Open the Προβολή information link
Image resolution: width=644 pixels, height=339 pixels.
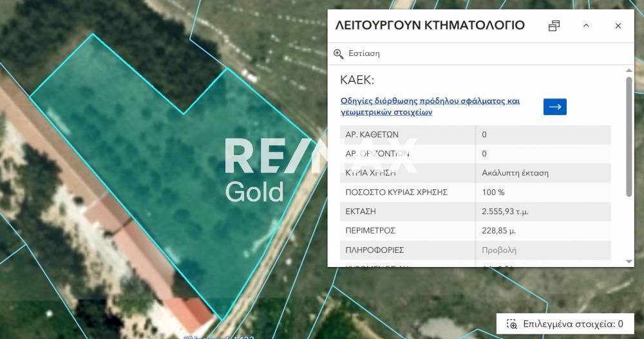(x=499, y=250)
